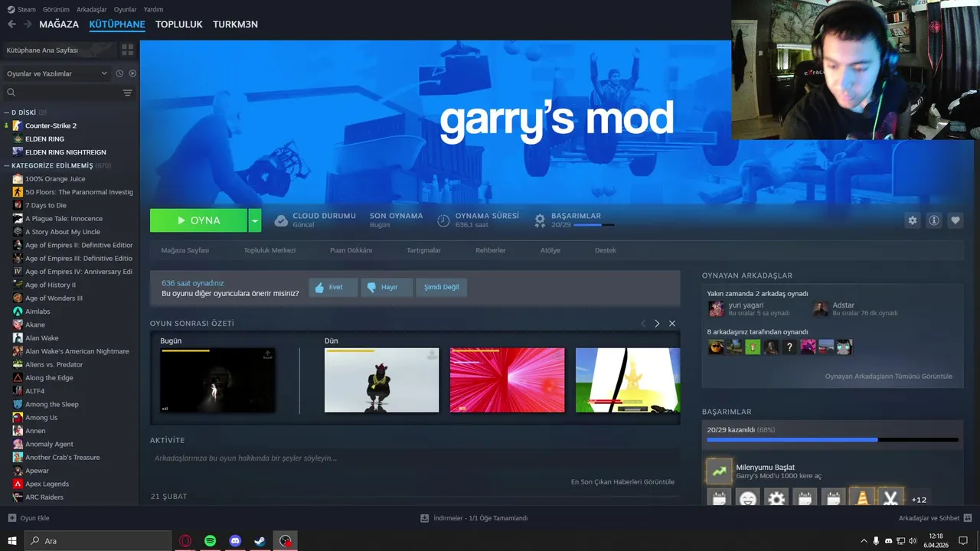
Task: Close the post-game summary section
Action: [672, 324]
